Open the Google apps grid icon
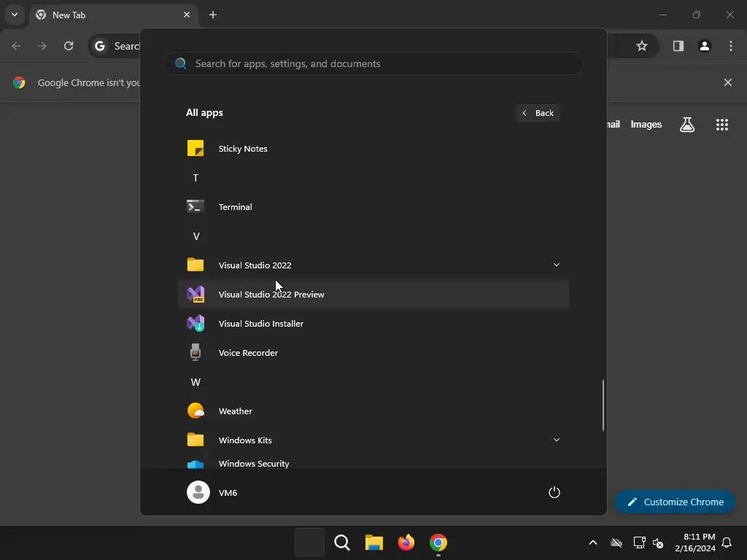This screenshot has width=747, height=560. (721, 124)
